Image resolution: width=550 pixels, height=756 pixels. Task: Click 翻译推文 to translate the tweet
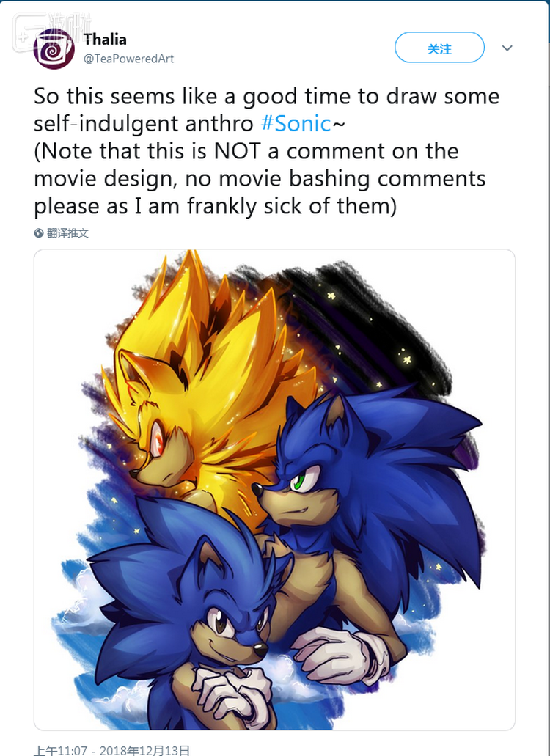pos(67,233)
